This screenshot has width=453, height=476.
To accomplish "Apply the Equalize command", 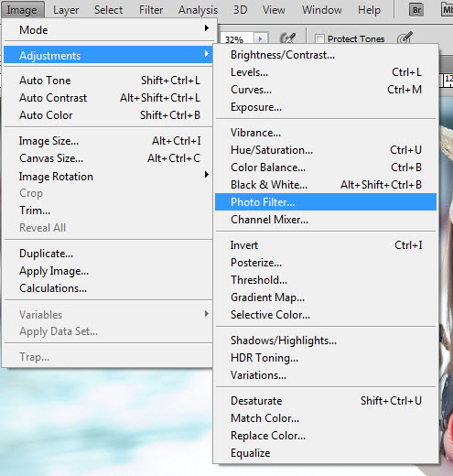I will [x=326, y=453].
